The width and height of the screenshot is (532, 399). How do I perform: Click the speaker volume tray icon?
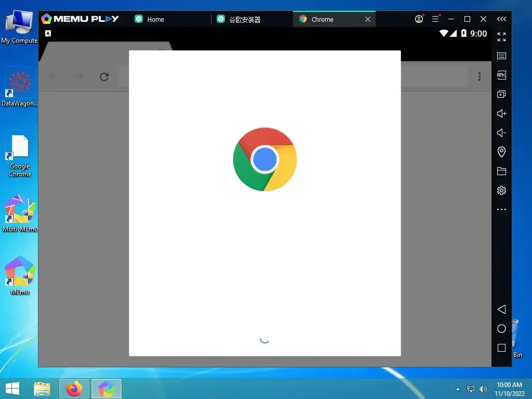pyautogui.click(x=483, y=389)
